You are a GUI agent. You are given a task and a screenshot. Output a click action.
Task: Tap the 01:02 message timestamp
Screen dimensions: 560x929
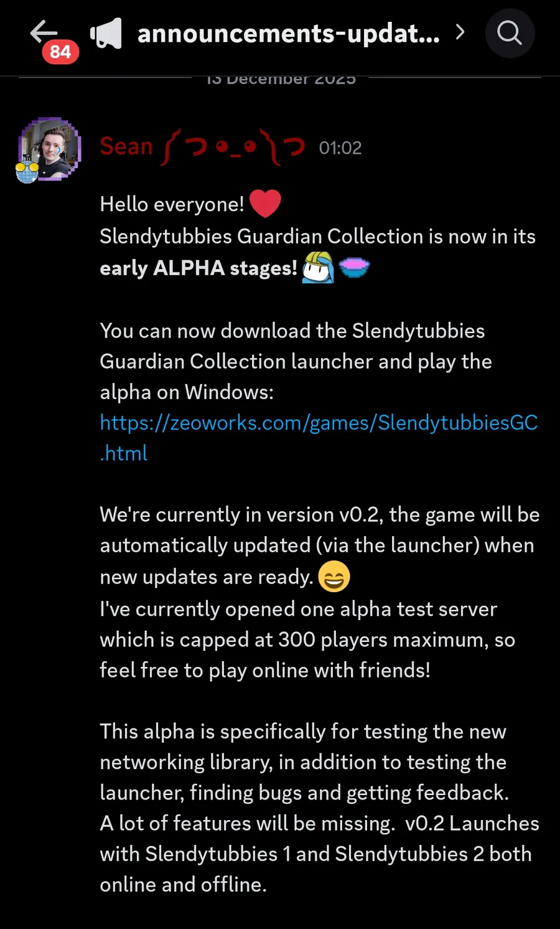click(x=340, y=148)
